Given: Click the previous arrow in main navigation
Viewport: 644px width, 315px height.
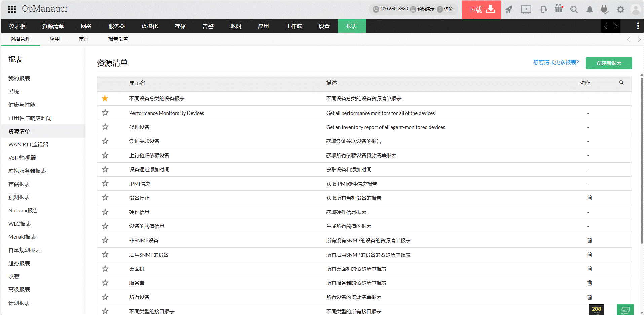Looking at the screenshot, I should (606, 26).
